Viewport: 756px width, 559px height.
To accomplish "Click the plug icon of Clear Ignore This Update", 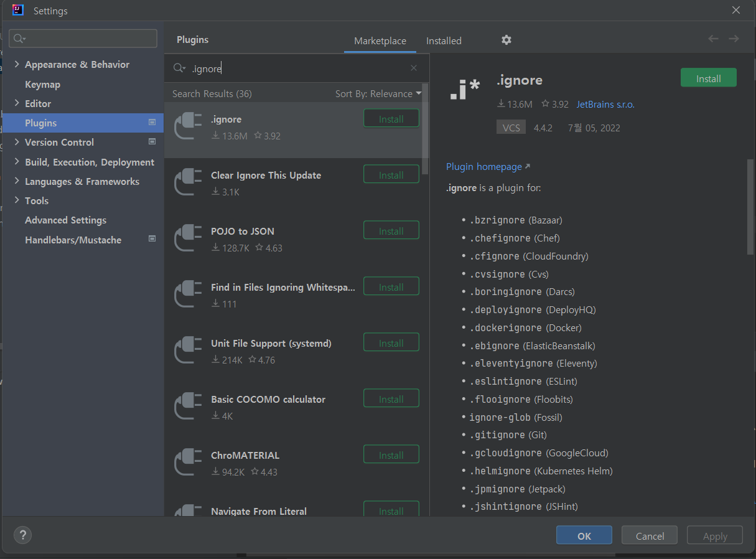I will 188,182.
